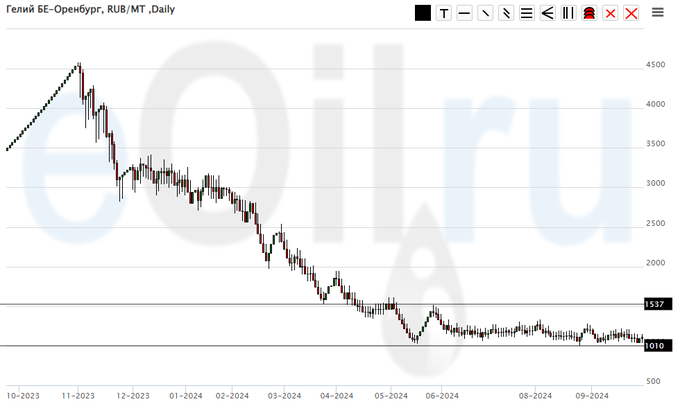
Task: Select the fan lines tool
Action: (x=547, y=13)
